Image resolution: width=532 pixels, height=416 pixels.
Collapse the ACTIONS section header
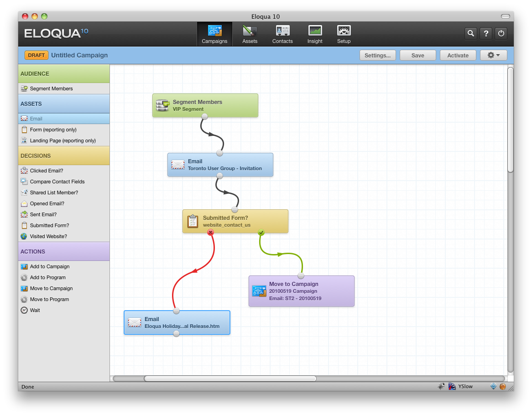click(x=64, y=251)
